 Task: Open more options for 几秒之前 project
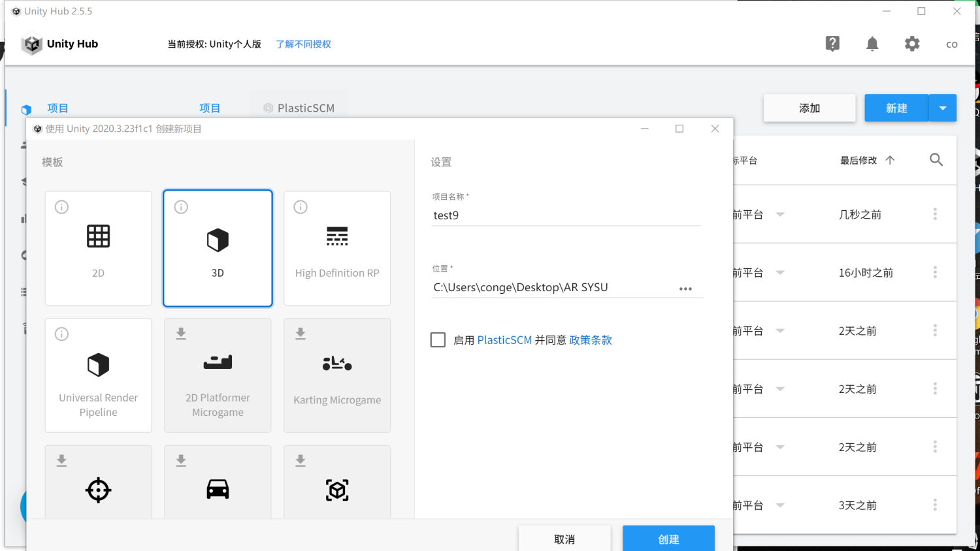935,214
